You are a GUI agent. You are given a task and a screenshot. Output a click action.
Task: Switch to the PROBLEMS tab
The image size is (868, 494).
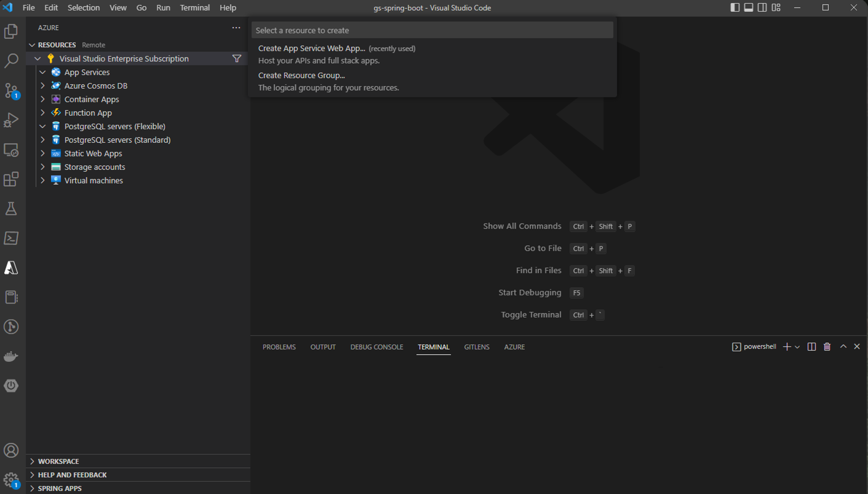[x=279, y=347]
